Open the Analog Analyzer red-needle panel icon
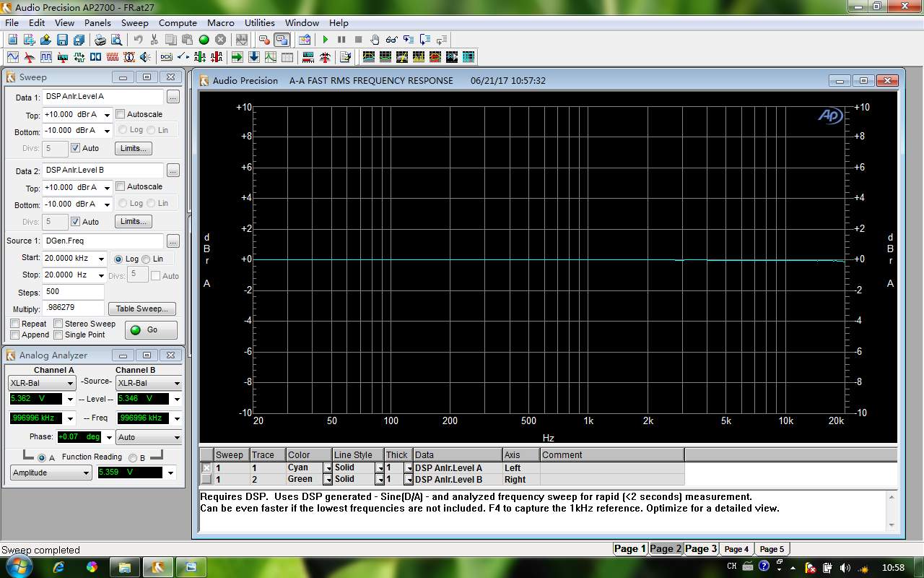This screenshot has width=924, height=578. [30, 57]
